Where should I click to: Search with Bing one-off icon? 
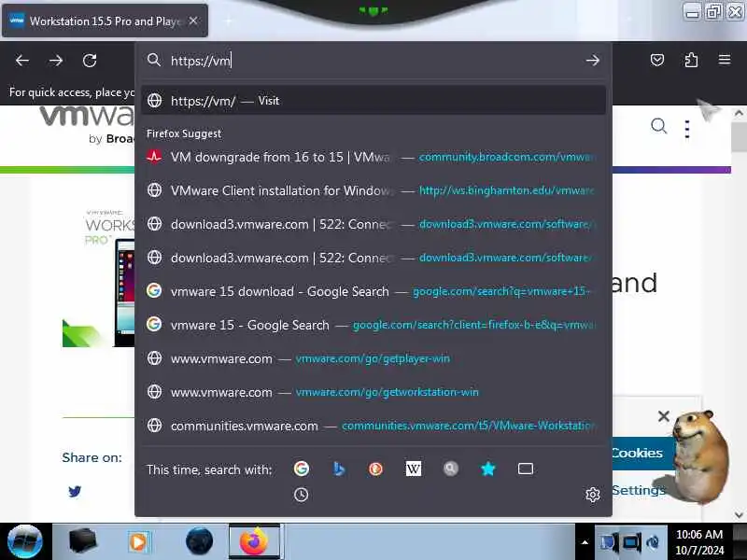point(338,469)
